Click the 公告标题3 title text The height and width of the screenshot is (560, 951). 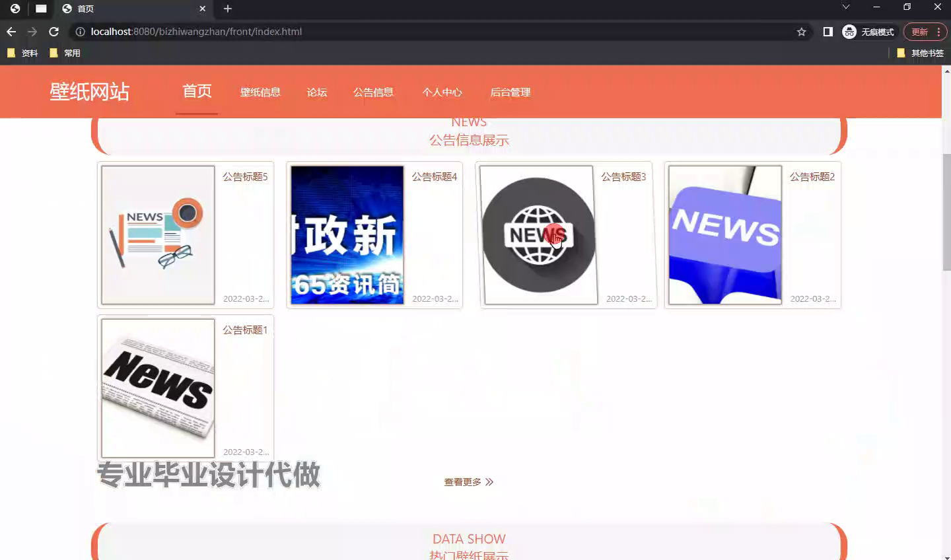623,176
